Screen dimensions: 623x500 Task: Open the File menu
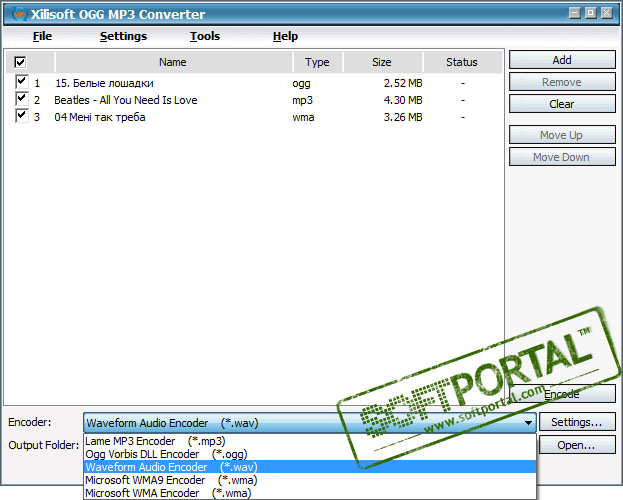coord(42,36)
